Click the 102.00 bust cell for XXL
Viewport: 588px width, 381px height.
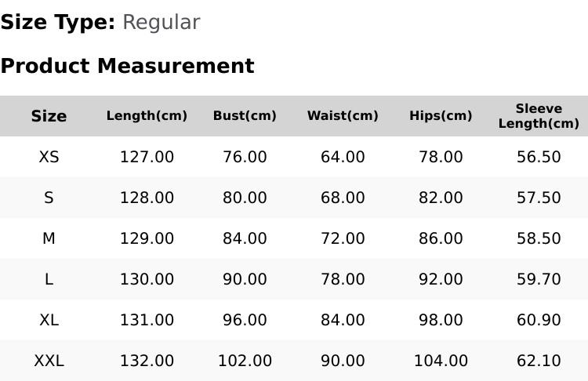(245, 361)
